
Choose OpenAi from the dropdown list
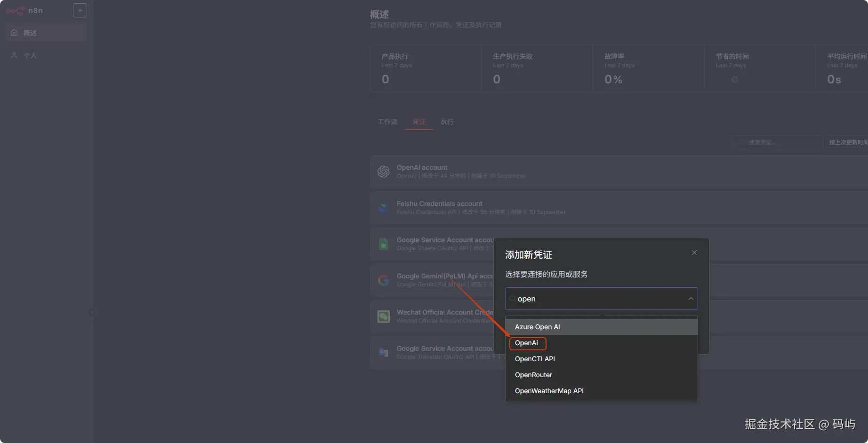(602, 343)
